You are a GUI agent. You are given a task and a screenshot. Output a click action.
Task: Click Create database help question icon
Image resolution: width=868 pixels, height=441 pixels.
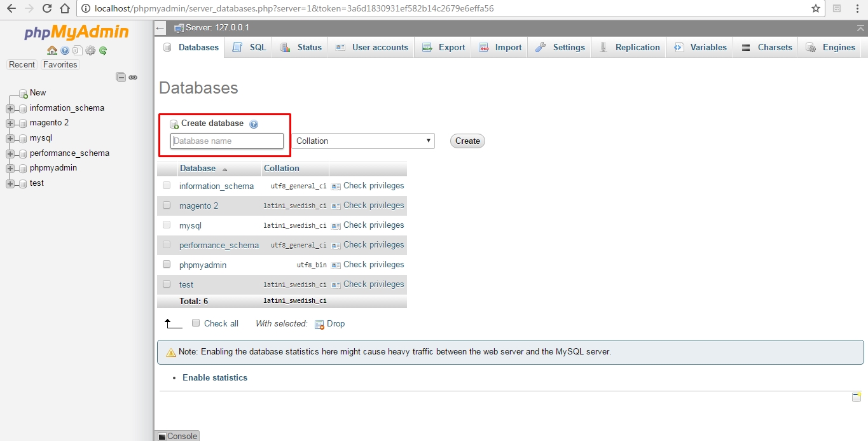coord(254,124)
